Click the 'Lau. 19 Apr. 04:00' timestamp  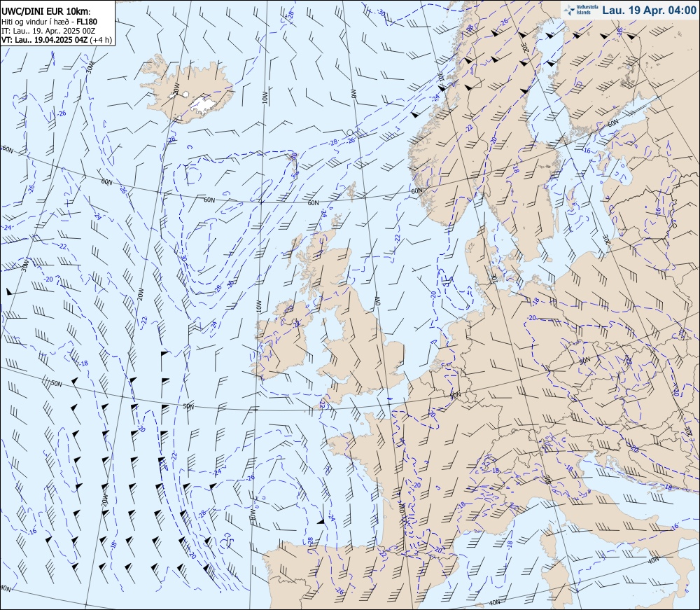[x=649, y=10]
